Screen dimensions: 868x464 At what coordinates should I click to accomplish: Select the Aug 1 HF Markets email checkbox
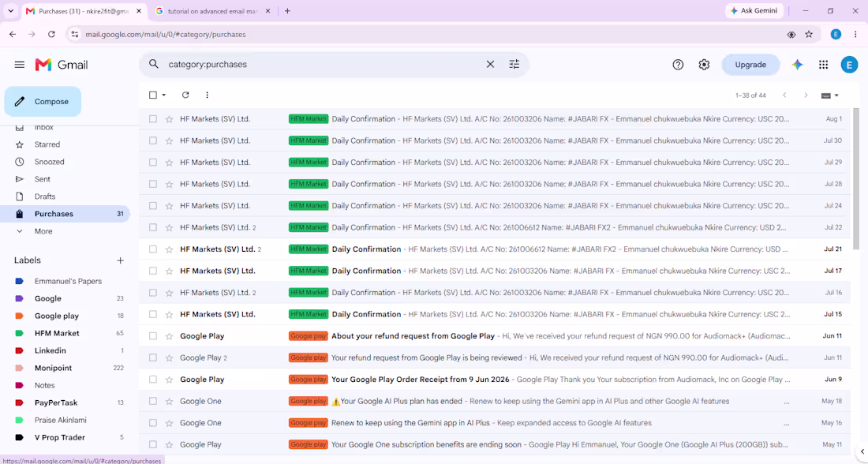pyautogui.click(x=153, y=119)
